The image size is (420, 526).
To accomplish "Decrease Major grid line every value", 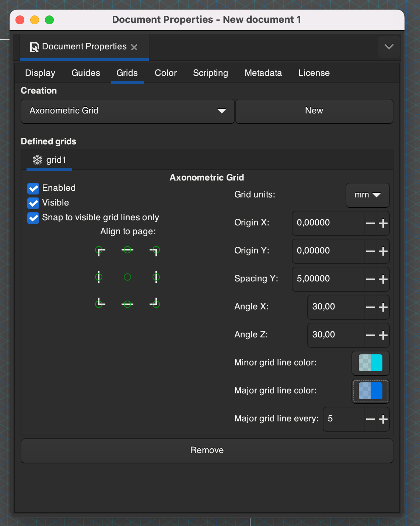I will [x=371, y=419].
